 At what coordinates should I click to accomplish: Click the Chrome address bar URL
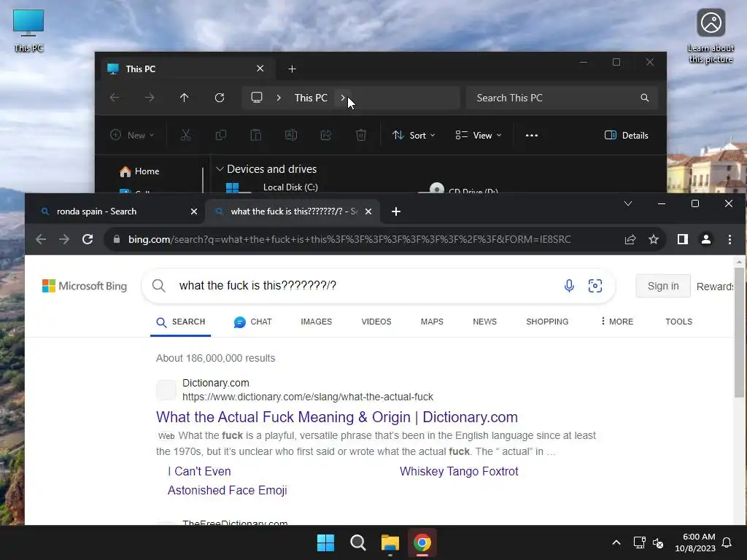click(x=349, y=239)
